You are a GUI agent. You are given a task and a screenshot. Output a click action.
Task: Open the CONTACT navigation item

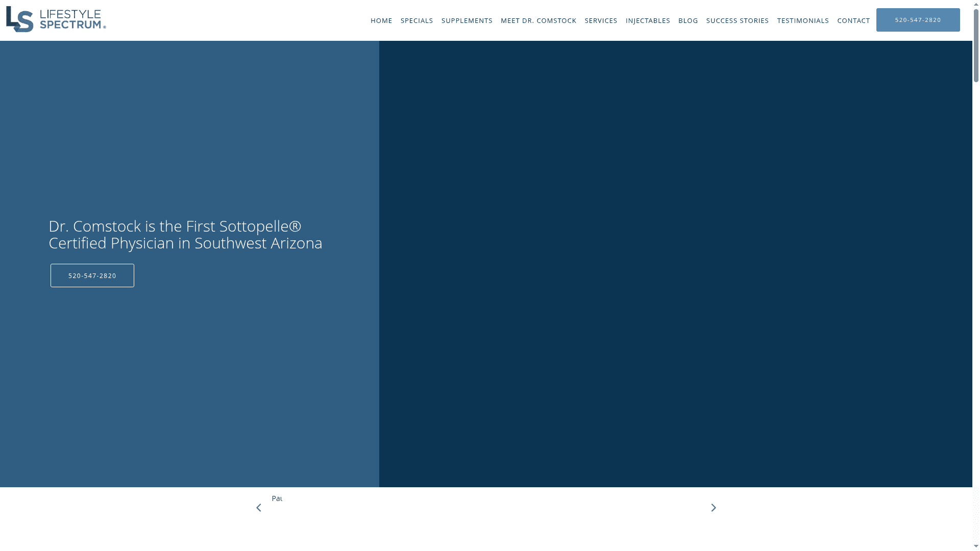(x=853, y=20)
